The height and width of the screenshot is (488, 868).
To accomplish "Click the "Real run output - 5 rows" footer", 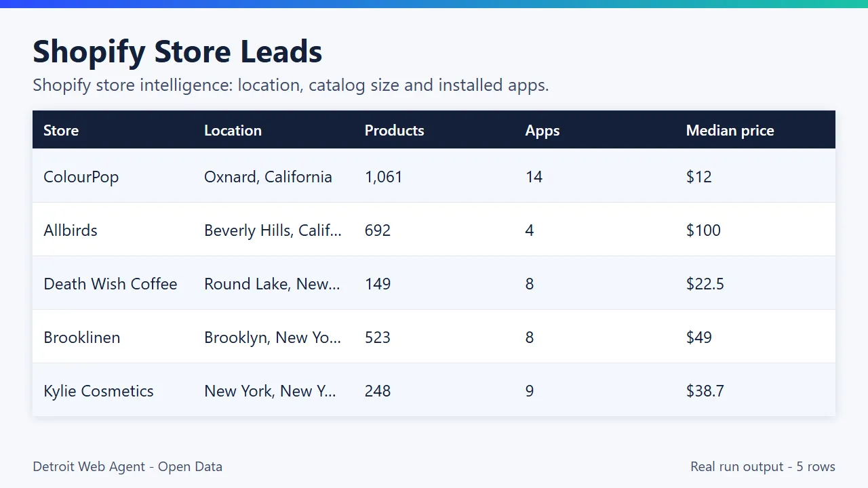I will 763,467.
